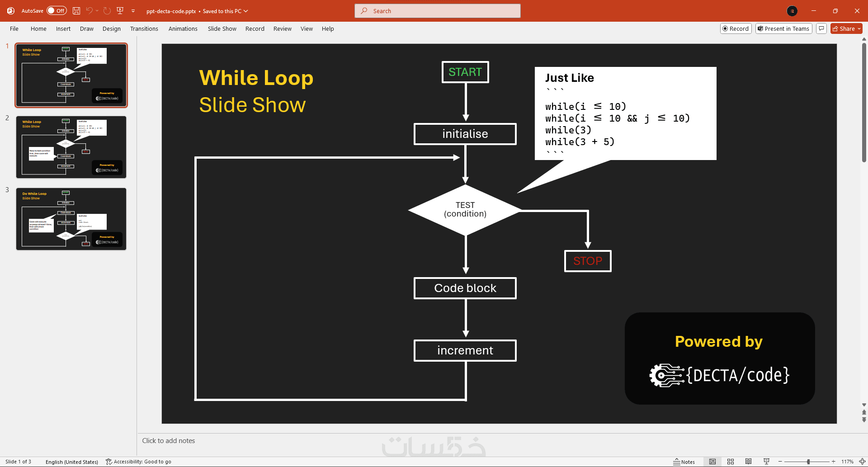The height and width of the screenshot is (467, 868).
Task: Select the START box on the slide
Action: (465, 72)
